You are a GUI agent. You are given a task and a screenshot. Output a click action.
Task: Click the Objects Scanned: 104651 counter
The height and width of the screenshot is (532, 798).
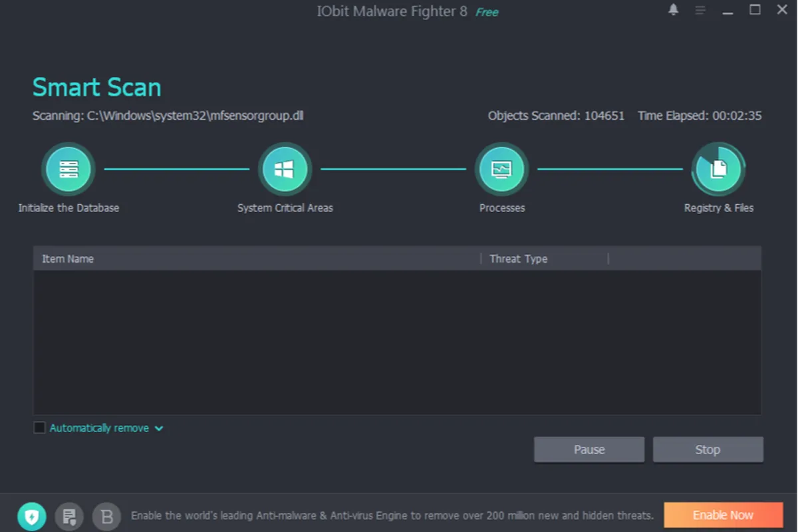[556, 116]
